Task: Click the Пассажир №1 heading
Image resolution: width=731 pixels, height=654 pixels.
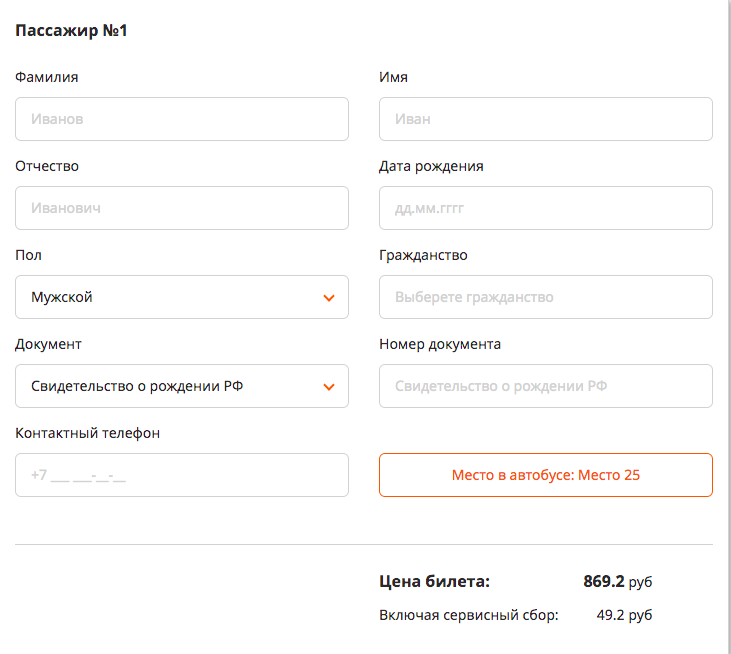Action: 71,30
